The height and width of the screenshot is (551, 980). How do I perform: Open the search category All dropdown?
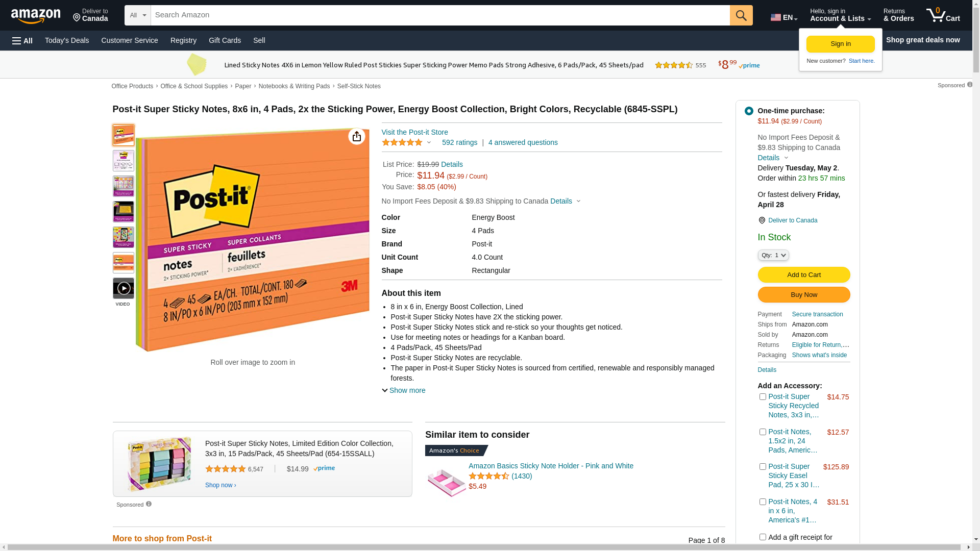coord(138,15)
